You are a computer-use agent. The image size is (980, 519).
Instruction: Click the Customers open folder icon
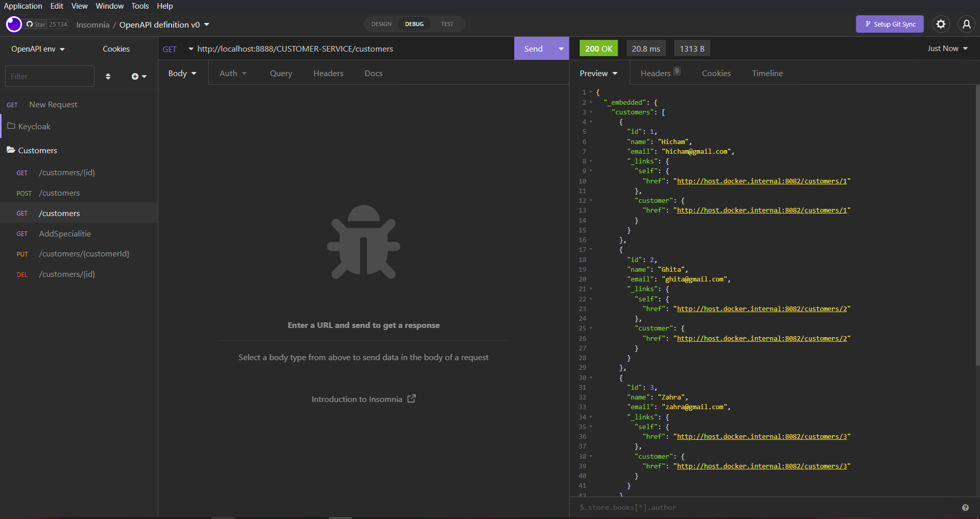click(x=10, y=150)
